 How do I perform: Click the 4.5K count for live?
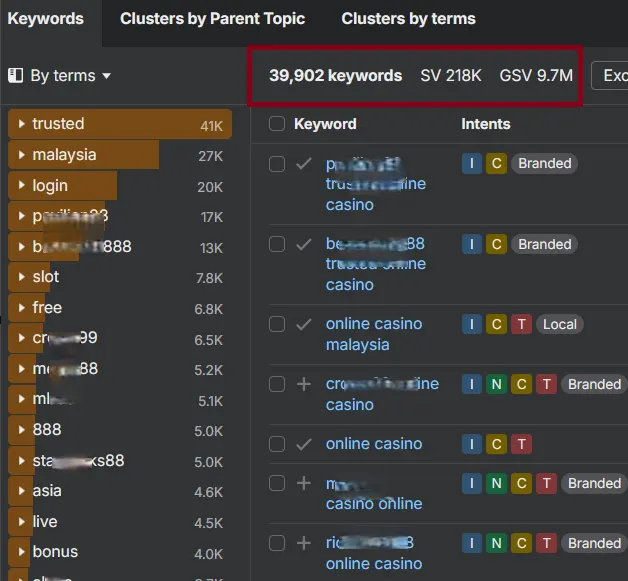(x=209, y=523)
